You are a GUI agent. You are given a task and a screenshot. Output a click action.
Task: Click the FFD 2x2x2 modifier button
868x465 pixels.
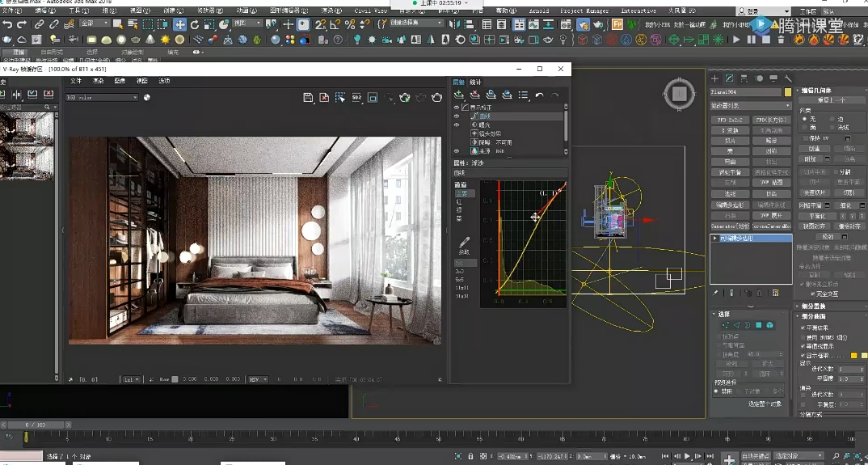pos(730,120)
